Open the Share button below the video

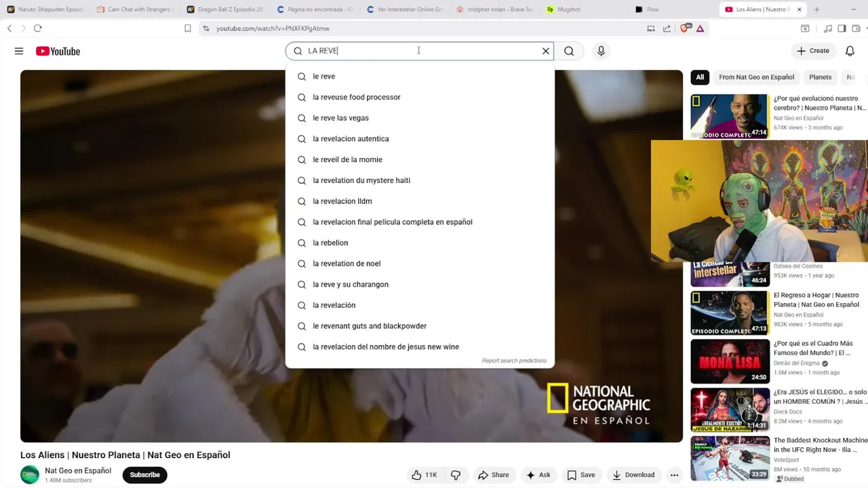coord(493,475)
